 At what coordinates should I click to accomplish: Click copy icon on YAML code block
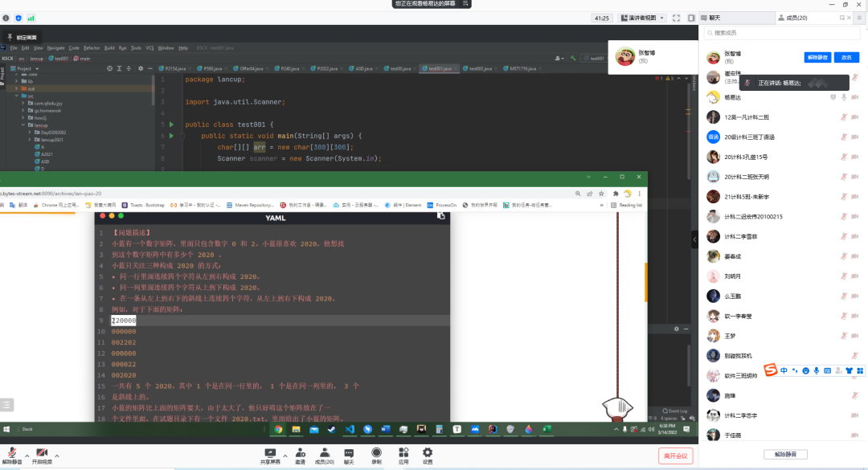coord(440,216)
